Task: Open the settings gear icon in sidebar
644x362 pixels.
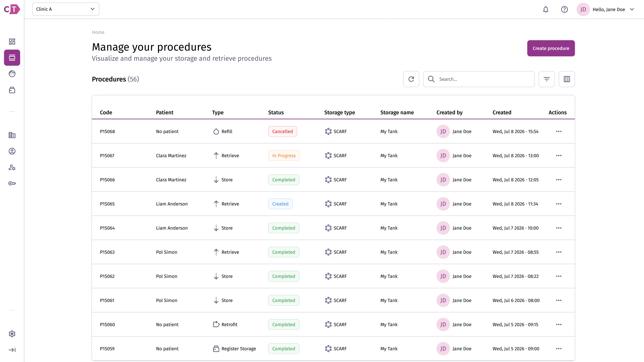Action: (x=12, y=334)
